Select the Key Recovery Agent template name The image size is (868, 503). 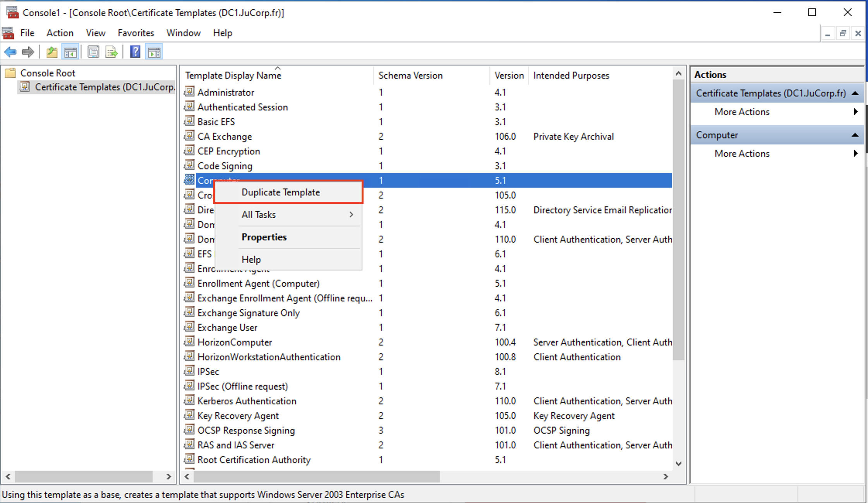[238, 416]
